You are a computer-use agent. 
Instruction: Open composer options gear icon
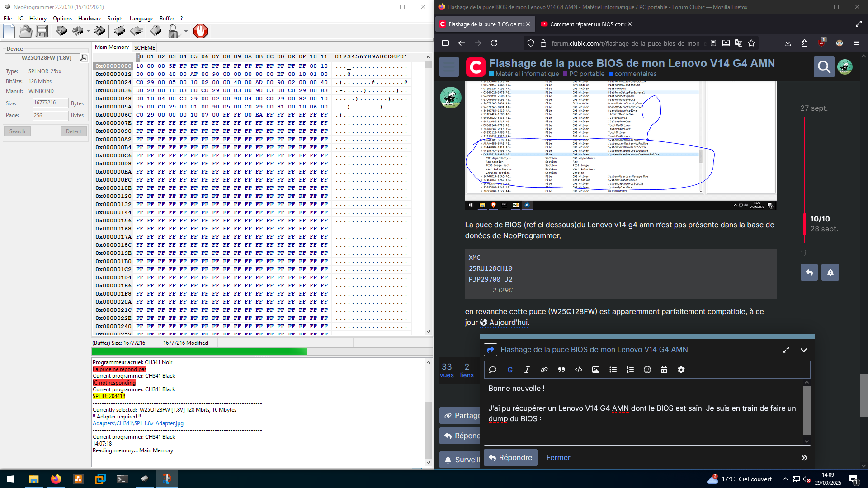pyautogui.click(x=681, y=370)
